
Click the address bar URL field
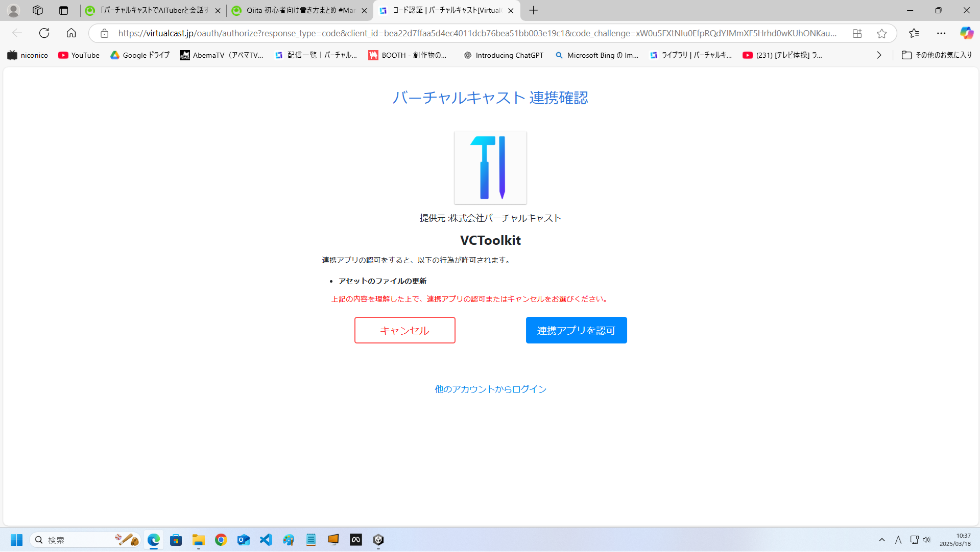coord(477,33)
